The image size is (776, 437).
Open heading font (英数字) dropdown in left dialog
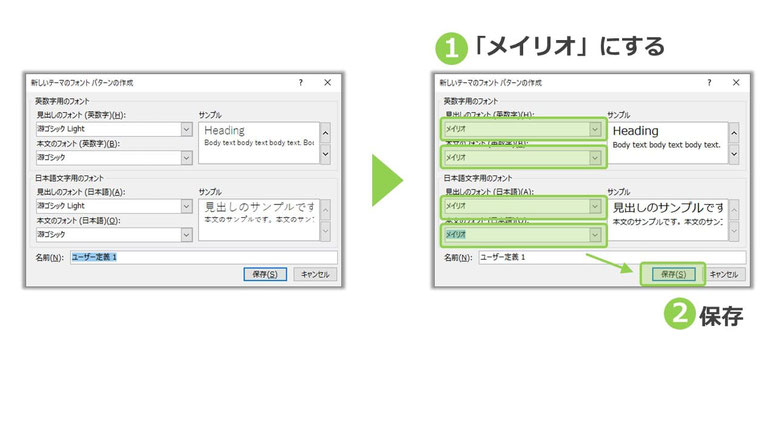[x=186, y=129]
